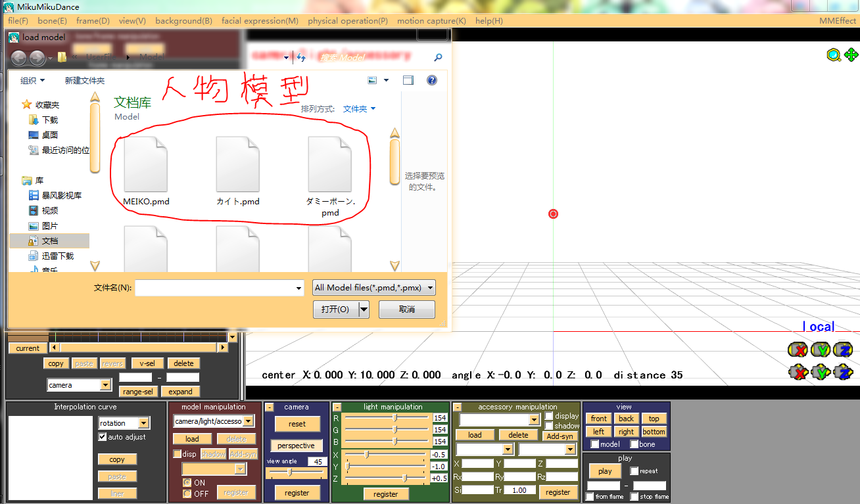This screenshot has width=860, height=504.
Task: Click the viewport move arrows icon
Action: point(850,55)
